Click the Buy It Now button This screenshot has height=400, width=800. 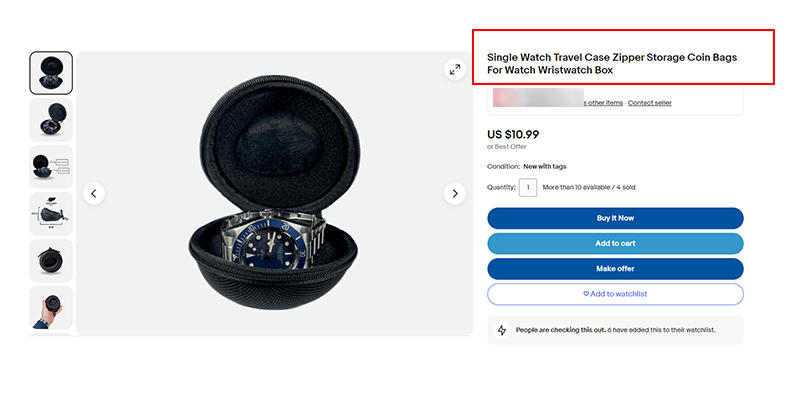point(615,218)
